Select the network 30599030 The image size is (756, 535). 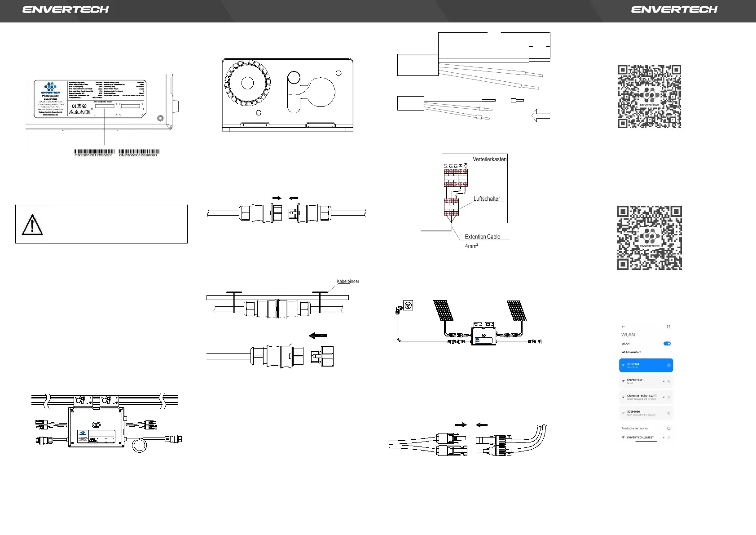[646, 413]
